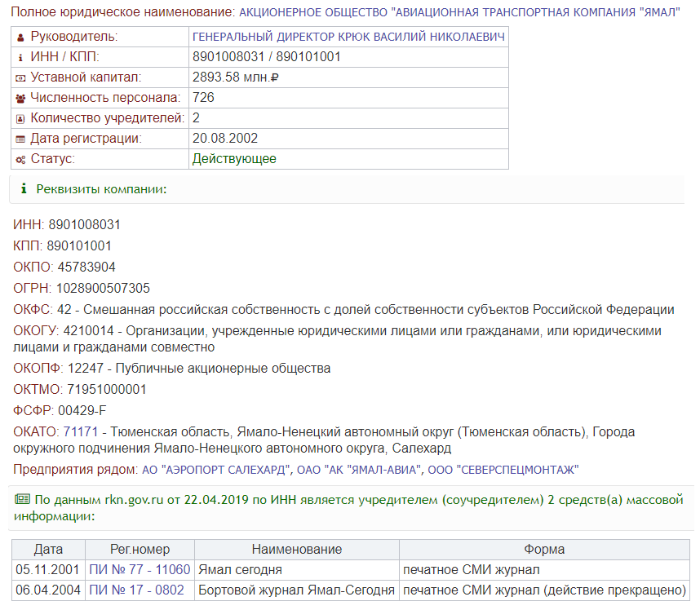Click the Уставной капитал row label
This screenshot has height=610, width=700.
[86, 77]
